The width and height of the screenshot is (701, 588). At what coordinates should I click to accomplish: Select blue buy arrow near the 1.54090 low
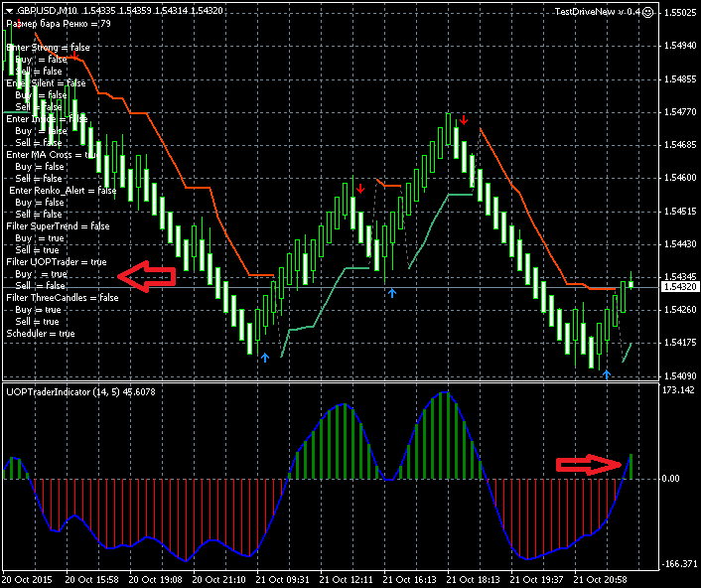[x=607, y=374]
